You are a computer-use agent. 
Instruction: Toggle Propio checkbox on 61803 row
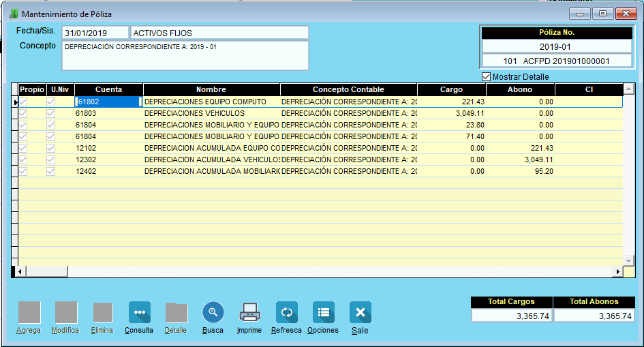(23, 113)
